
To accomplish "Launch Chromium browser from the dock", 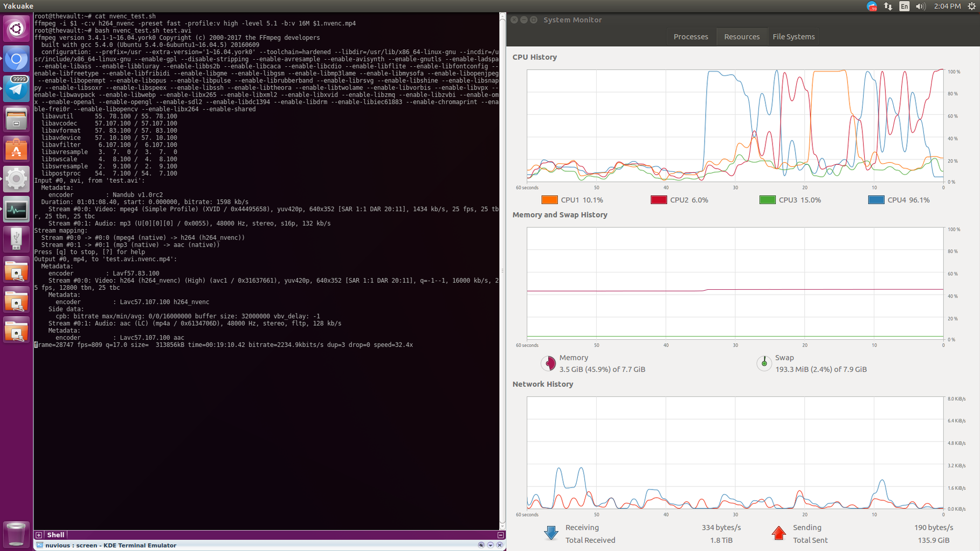I will coord(16,59).
